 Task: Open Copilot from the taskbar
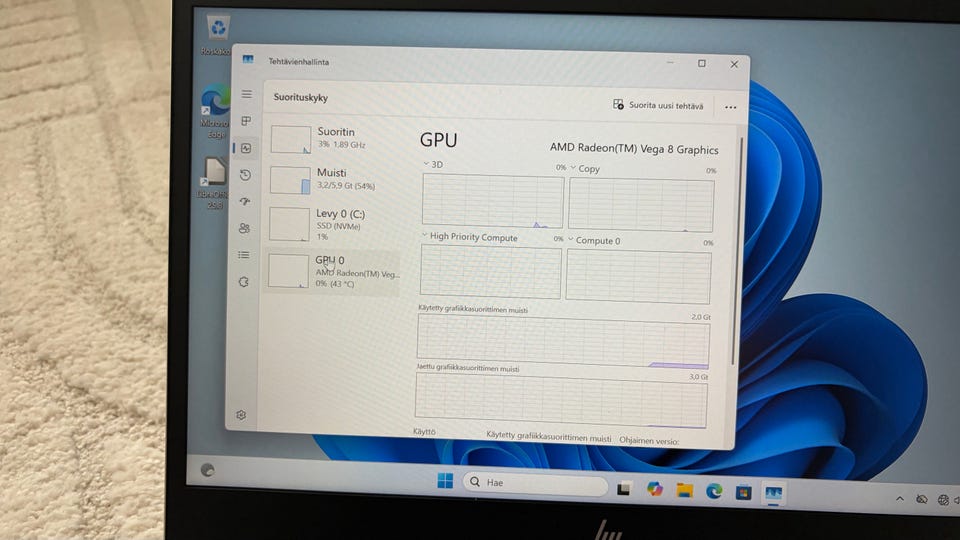pyautogui.click(x=654, y=489)
